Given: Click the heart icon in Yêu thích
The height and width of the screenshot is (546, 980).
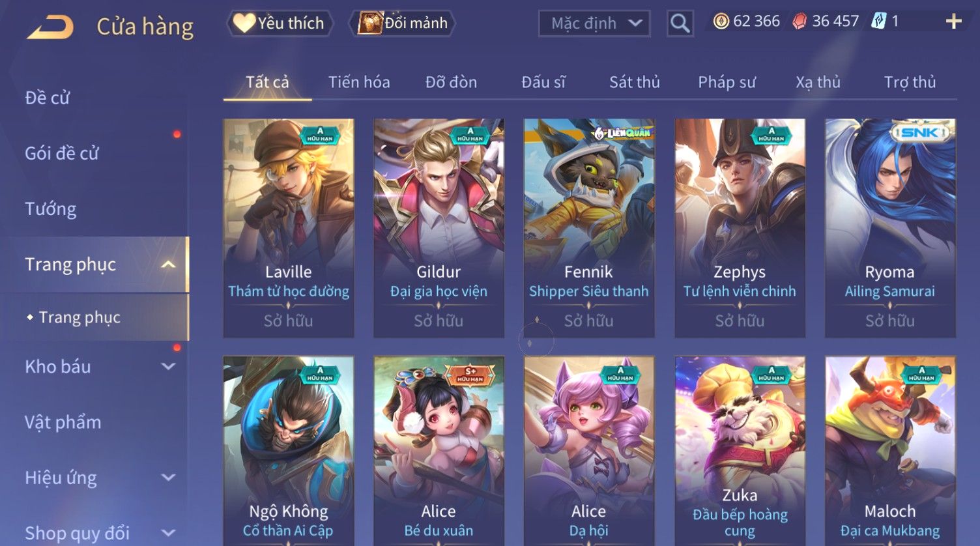Looking at the screenshot, I should point(244,23).
